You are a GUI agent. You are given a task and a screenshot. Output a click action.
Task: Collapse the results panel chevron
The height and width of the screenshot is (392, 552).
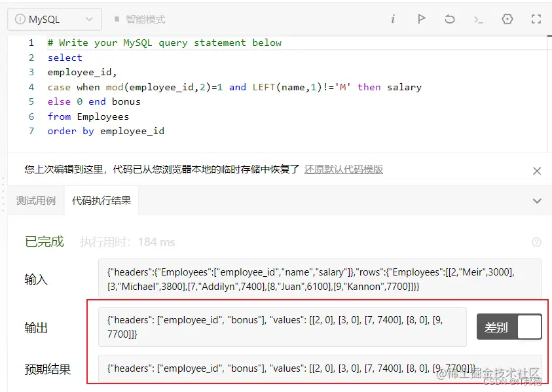tap(537, 201)
